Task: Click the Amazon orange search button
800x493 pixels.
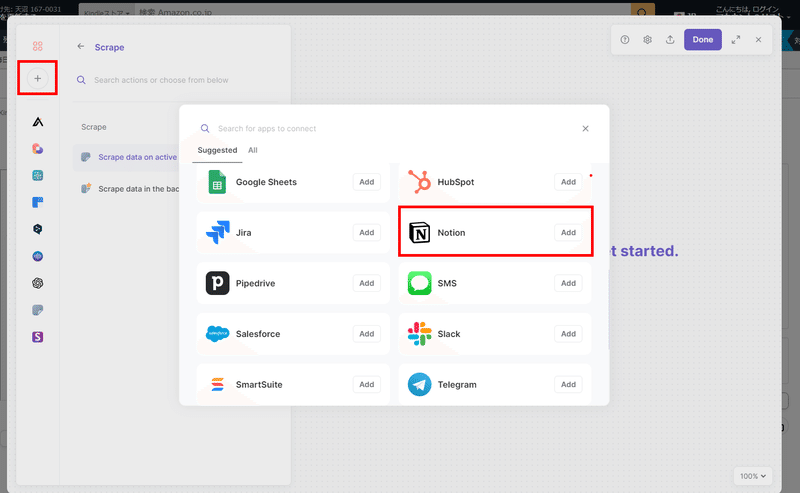Action: pos(642,11)
